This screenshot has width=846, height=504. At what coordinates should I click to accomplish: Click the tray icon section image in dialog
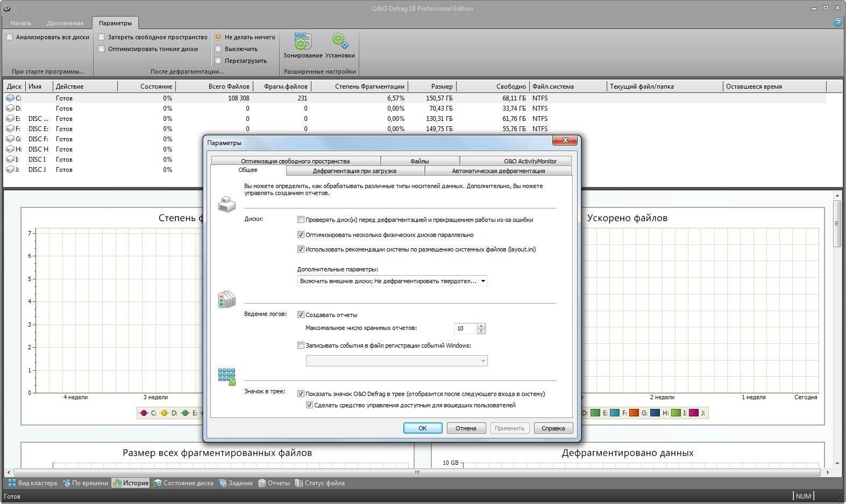tap(226, 377)
